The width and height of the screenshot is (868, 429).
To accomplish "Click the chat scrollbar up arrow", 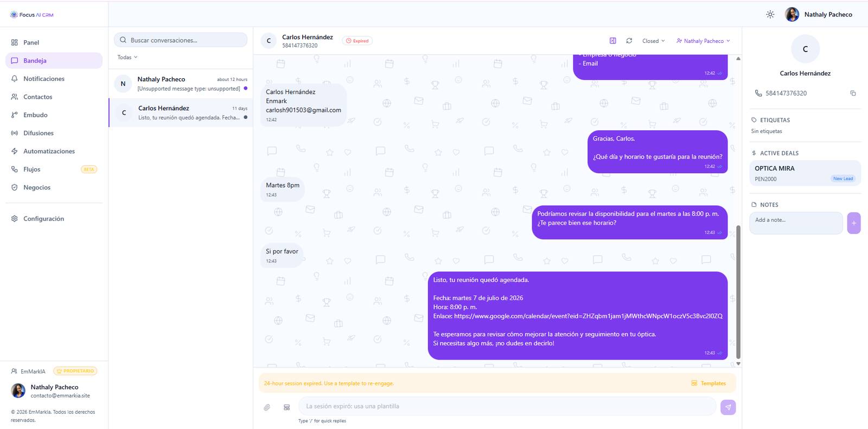I will [x=738, y=58].
